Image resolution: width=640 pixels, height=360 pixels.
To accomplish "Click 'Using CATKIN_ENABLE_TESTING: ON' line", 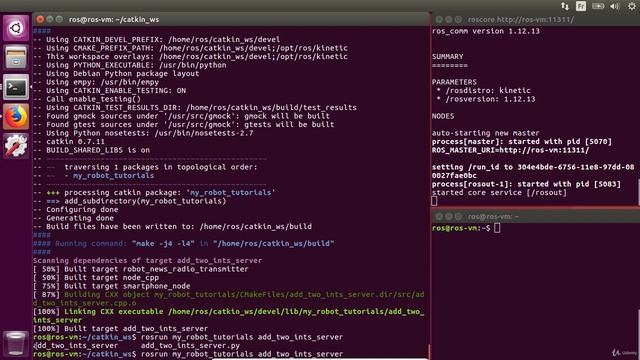I will click(109, 91).
